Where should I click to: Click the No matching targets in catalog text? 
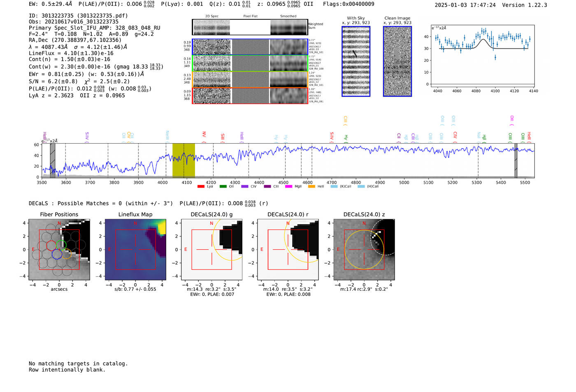(78, 364)
